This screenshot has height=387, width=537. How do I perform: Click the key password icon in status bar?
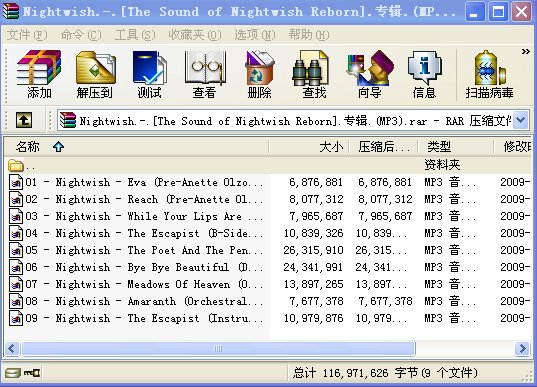point(32,373)
